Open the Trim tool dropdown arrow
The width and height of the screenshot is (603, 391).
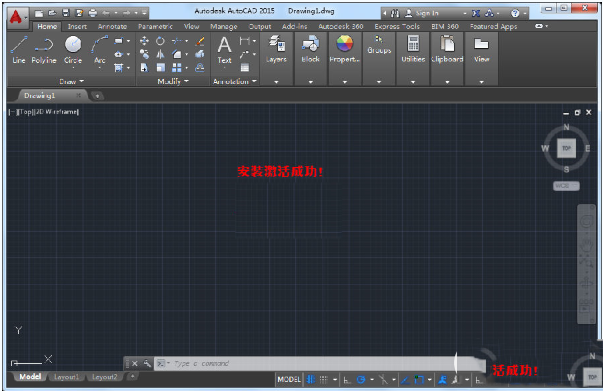click(187, 41)
